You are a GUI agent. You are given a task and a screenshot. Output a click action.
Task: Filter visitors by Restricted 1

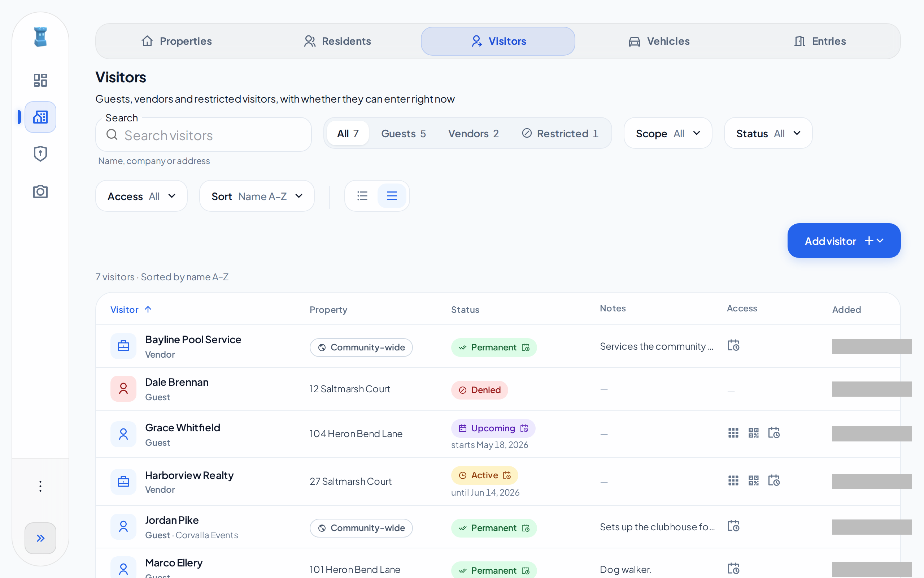[560, 133]
